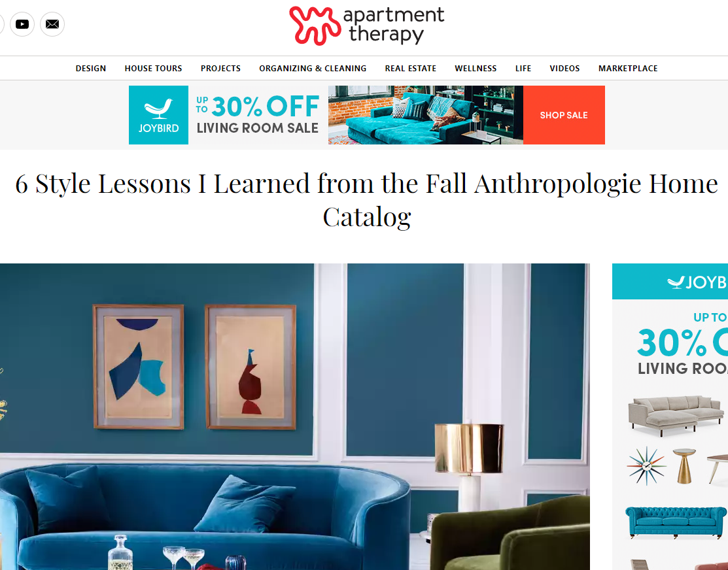Open the Design menu

pos(91,68)
